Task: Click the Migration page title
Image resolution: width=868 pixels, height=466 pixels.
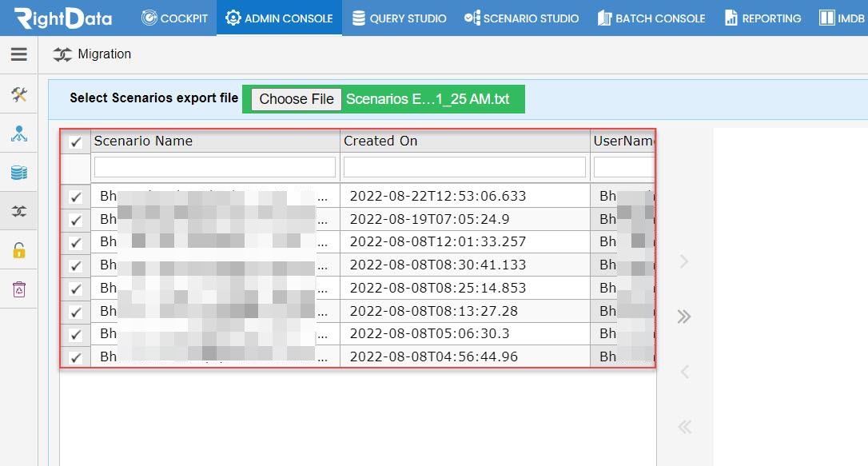Action: coord(104,54)
